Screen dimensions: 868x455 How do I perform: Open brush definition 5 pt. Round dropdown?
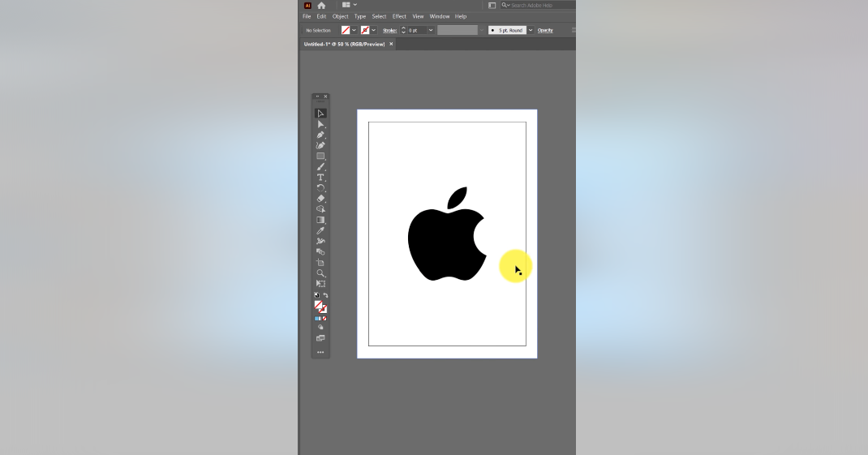pos(531,30)
